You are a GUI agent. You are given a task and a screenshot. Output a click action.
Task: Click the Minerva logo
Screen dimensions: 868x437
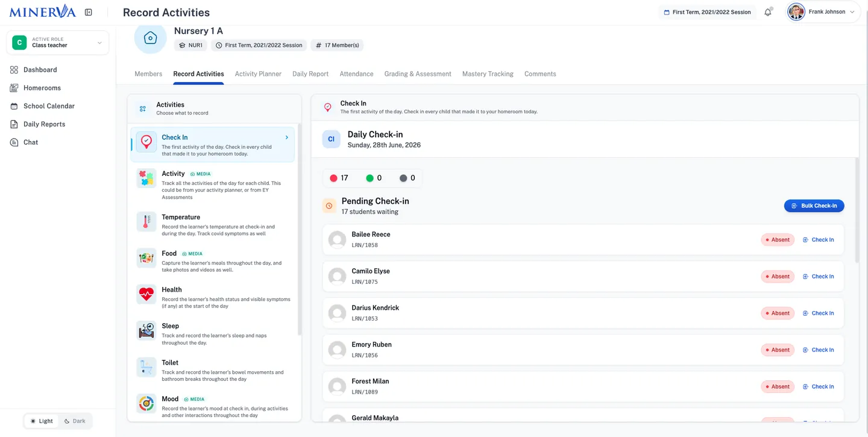[x=42, y=11]
